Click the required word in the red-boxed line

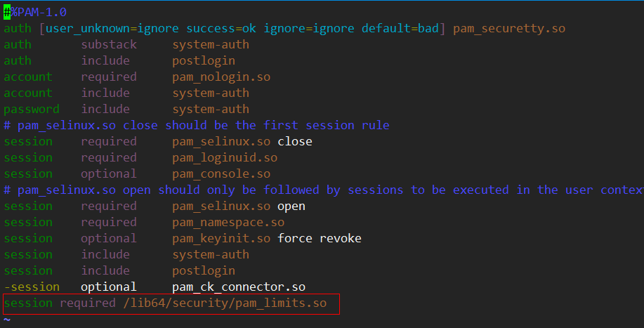pos(88,303)
